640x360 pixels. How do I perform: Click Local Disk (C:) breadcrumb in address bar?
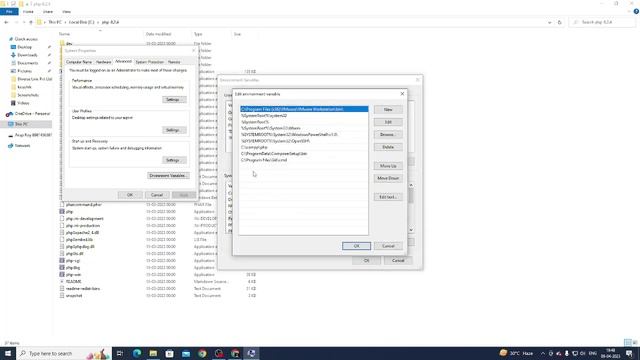point(81,22)
